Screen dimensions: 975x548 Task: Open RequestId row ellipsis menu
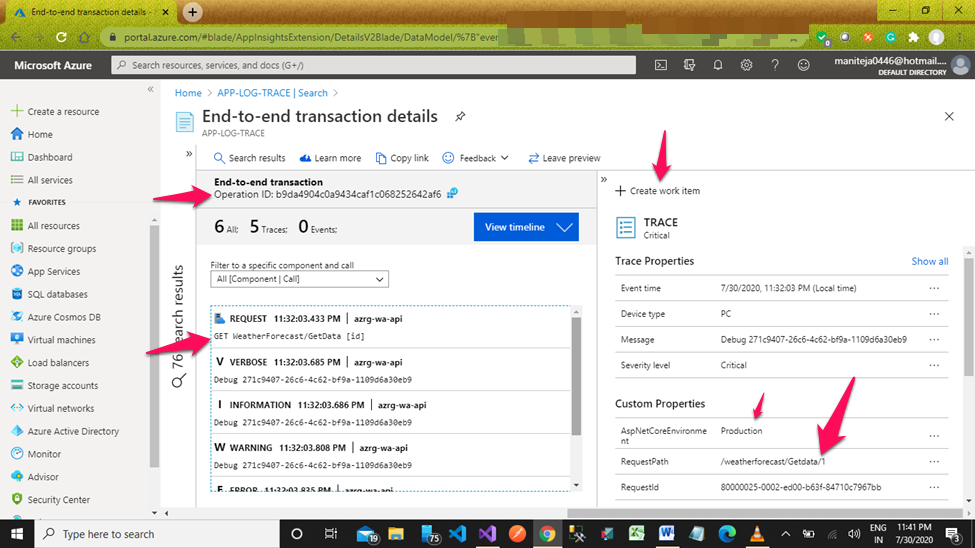[x=934, y=487]
